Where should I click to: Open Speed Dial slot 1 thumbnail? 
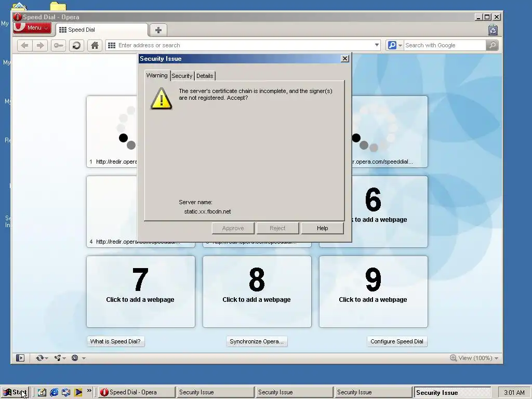[x=112, y=131]
